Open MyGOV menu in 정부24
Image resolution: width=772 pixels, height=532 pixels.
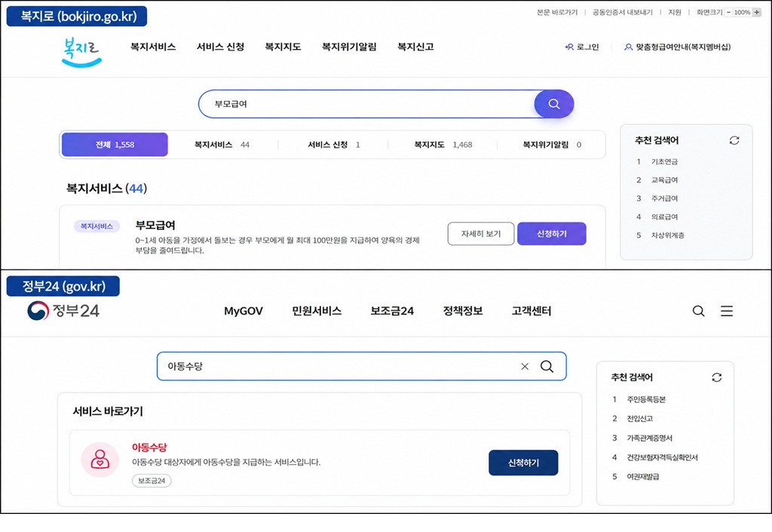[x=244, y=311]
